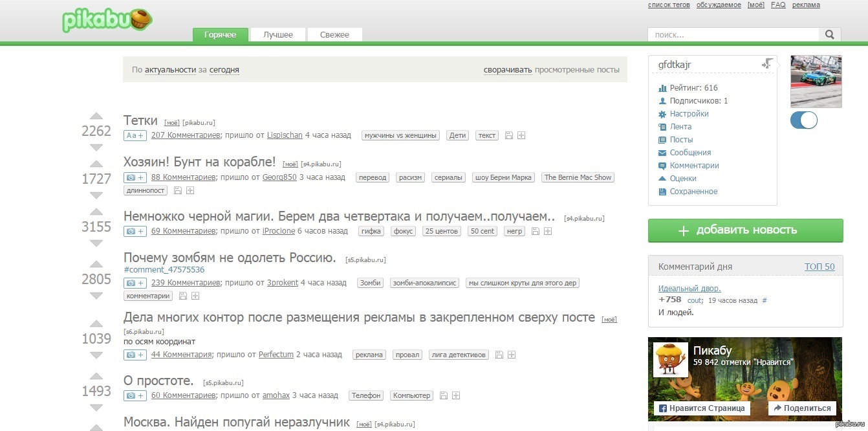Downvote the post "Тетки"

[x=96, y=147]
